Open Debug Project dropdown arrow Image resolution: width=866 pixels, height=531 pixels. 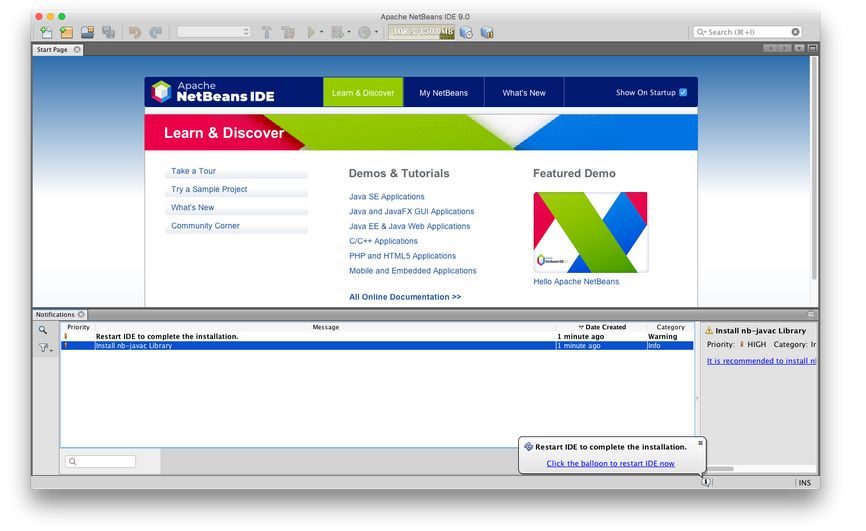click(348, 32)
